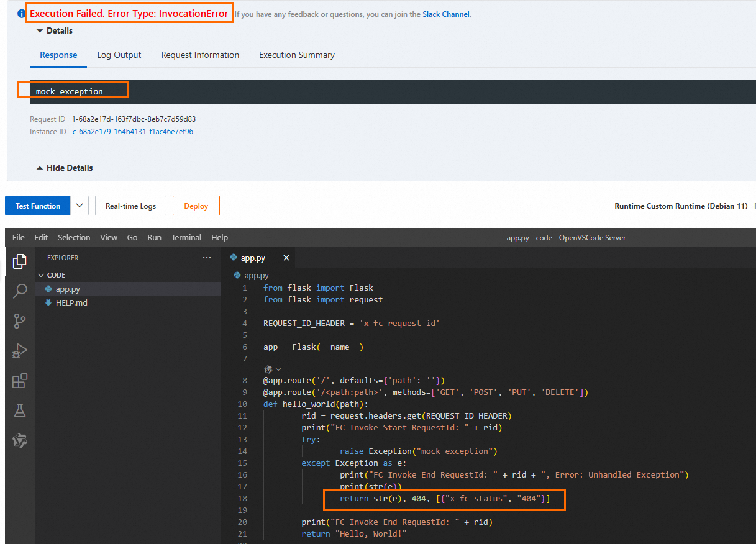The image size is (756, 544).
Task: Open the Run and Debug view
Action: [x=20, y=351]
